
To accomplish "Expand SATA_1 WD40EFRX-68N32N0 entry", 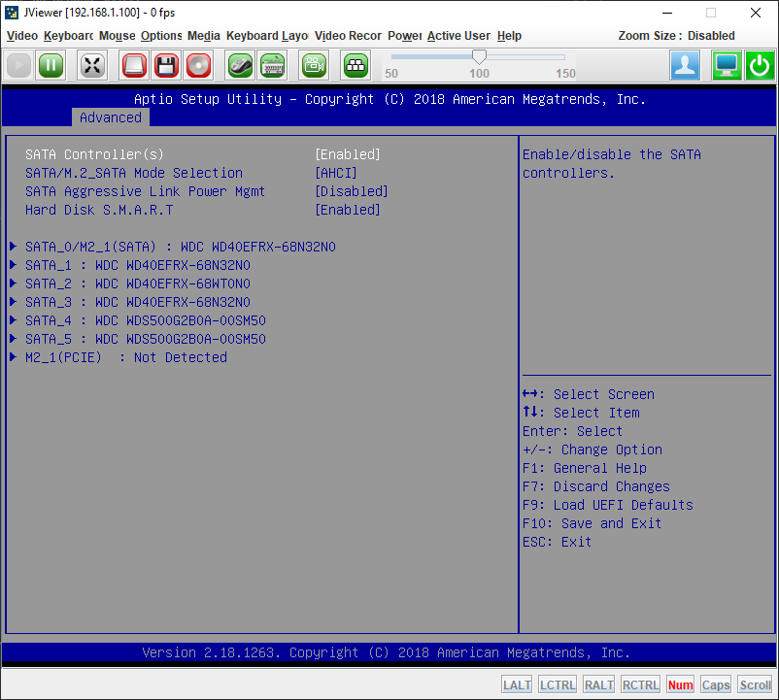I will point(131,265).
